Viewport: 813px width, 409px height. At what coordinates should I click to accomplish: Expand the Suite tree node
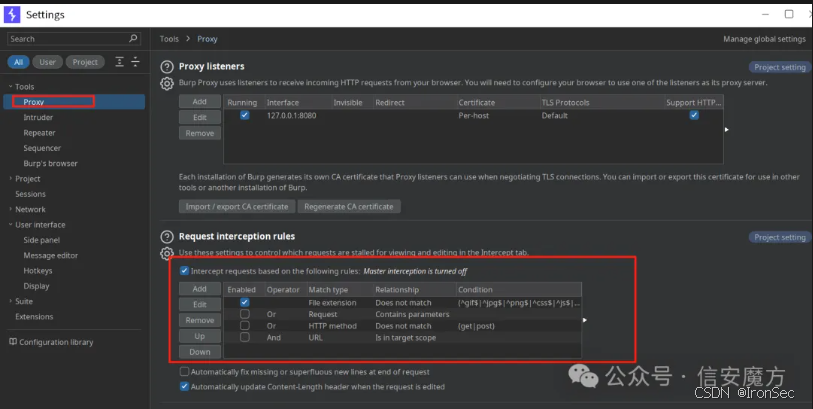point(10,301)
